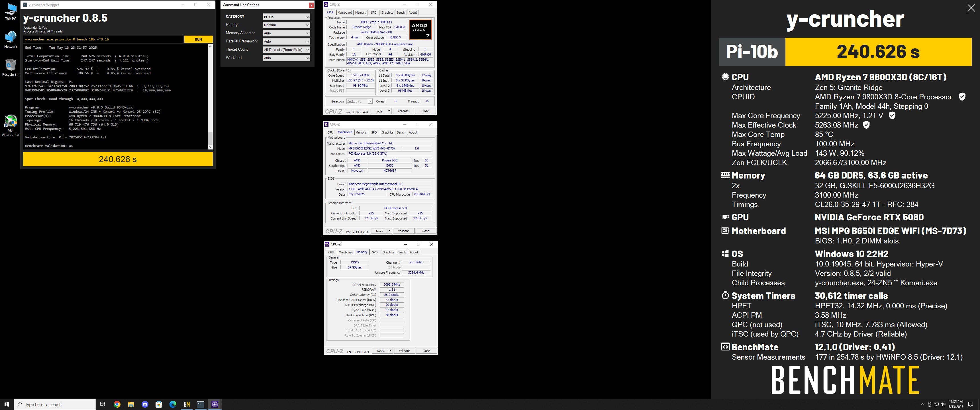
Task: Expand the Tools arrow in the CPU tab CPU-Z window
Action: [389, 111]
